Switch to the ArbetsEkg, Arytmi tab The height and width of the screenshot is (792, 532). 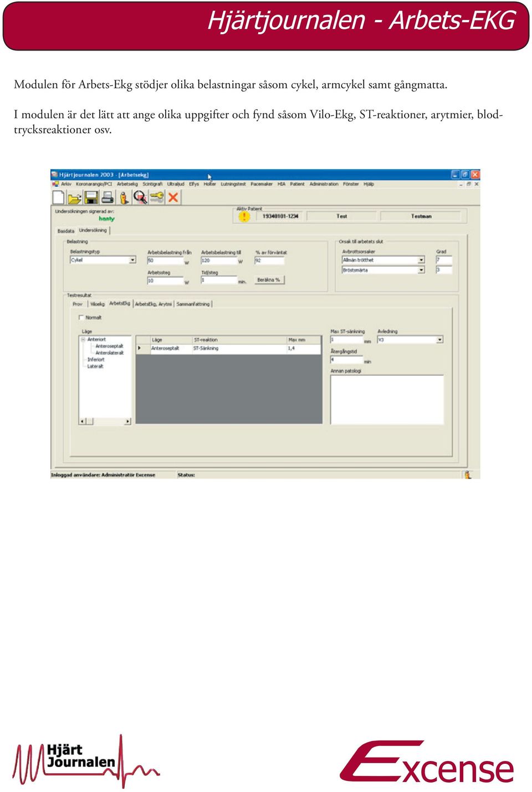154,304
